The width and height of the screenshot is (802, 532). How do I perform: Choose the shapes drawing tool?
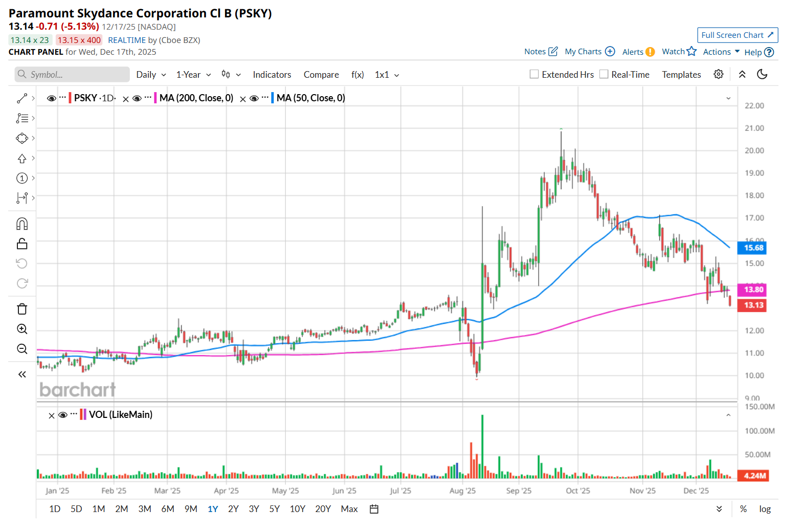(22, 138)
